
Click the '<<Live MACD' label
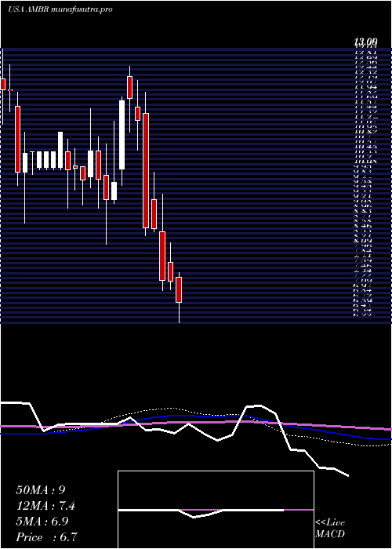(x=330, y=529)
